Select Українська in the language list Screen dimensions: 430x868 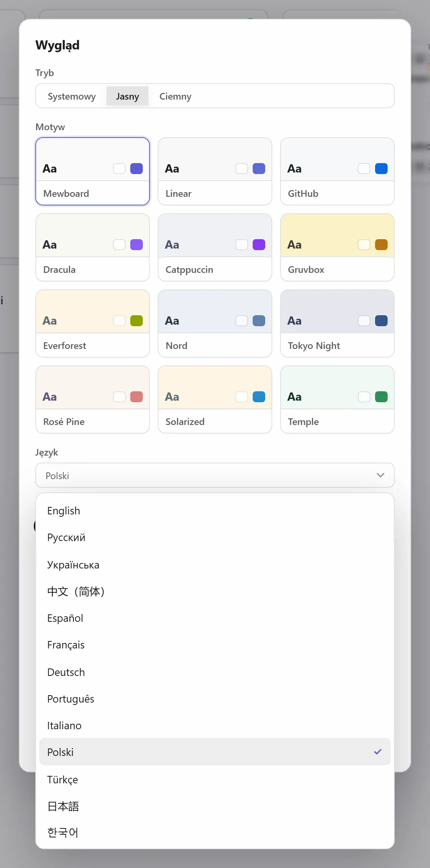[x=215, y=565]
